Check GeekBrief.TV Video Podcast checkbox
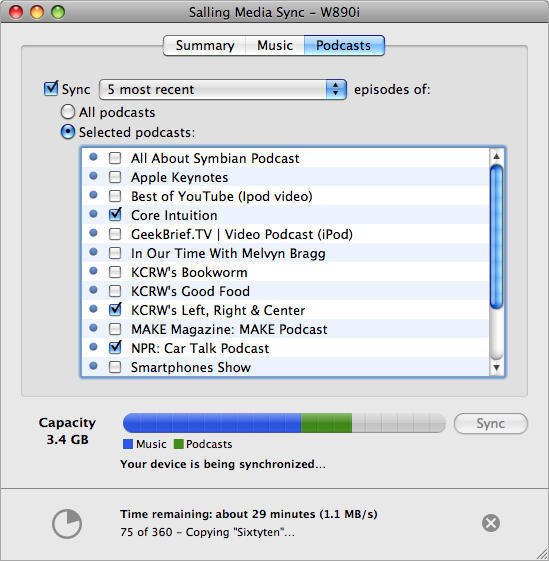The image size is (549, 561). tap(115, 234)
